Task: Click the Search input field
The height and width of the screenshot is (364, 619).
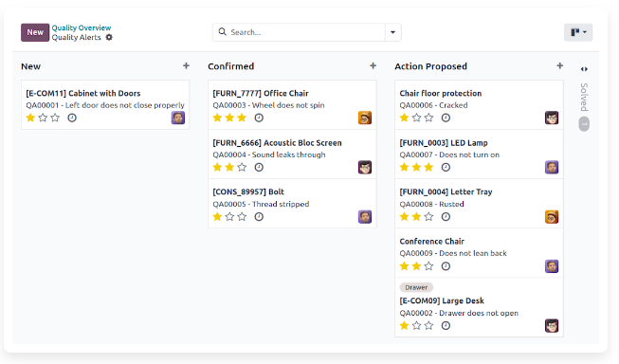Action: (x=306, y=32)
